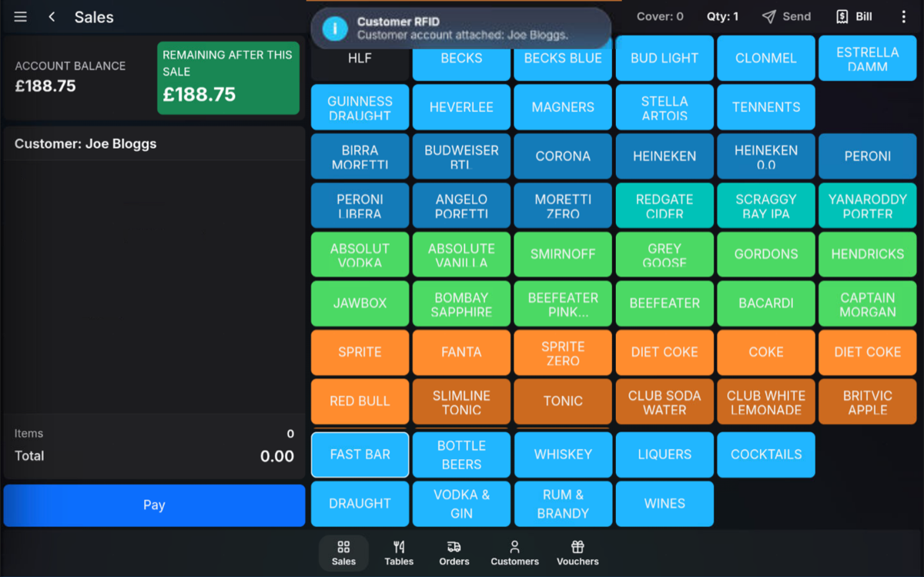Select the VODKA & GIN category
The image size is (924, 577).
pos(461,504)
